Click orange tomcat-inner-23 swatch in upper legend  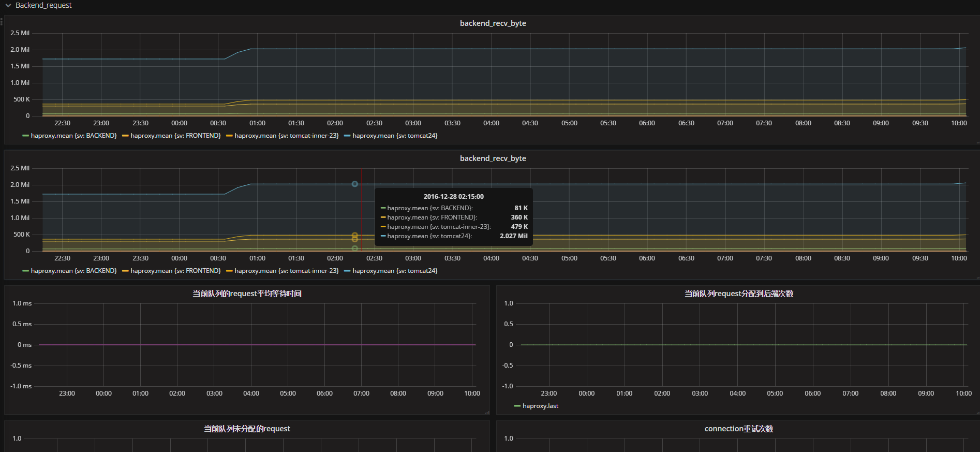click(x=229, y=136)
